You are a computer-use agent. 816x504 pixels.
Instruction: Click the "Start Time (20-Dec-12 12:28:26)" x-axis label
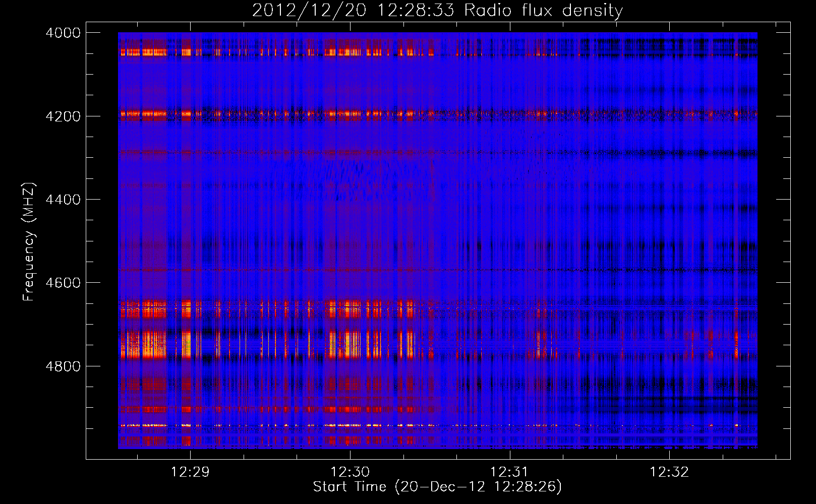(x=437, y=487)
